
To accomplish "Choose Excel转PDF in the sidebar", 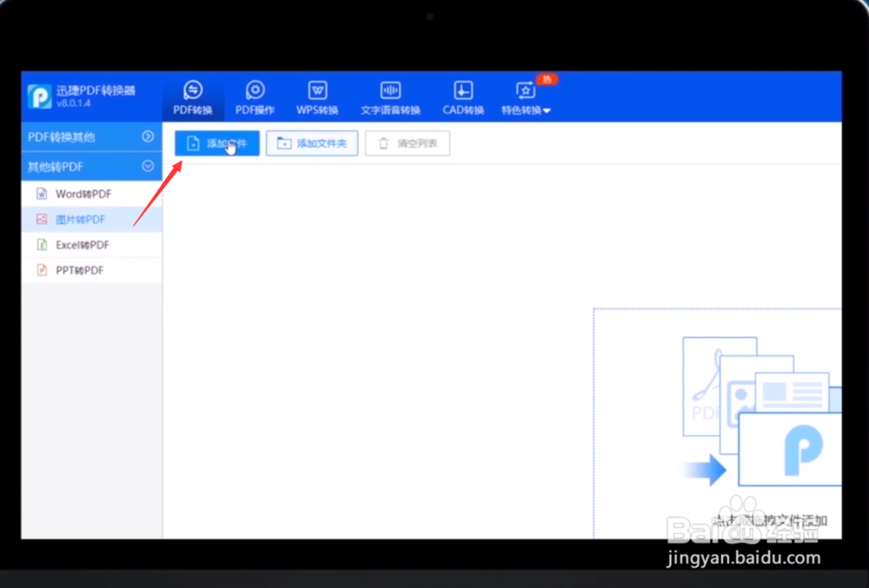I will pos(91,245).
